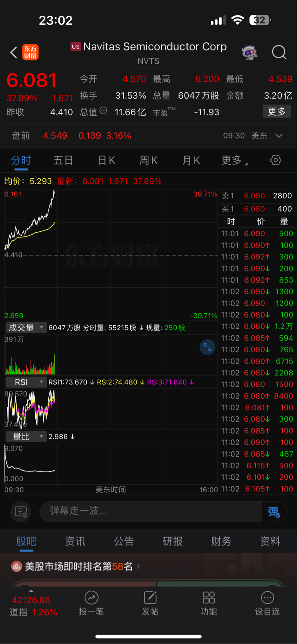This screenshot has width=297, height=644.
Task: Open the danmaku list settings icon
Action: [x=20, y=512]
